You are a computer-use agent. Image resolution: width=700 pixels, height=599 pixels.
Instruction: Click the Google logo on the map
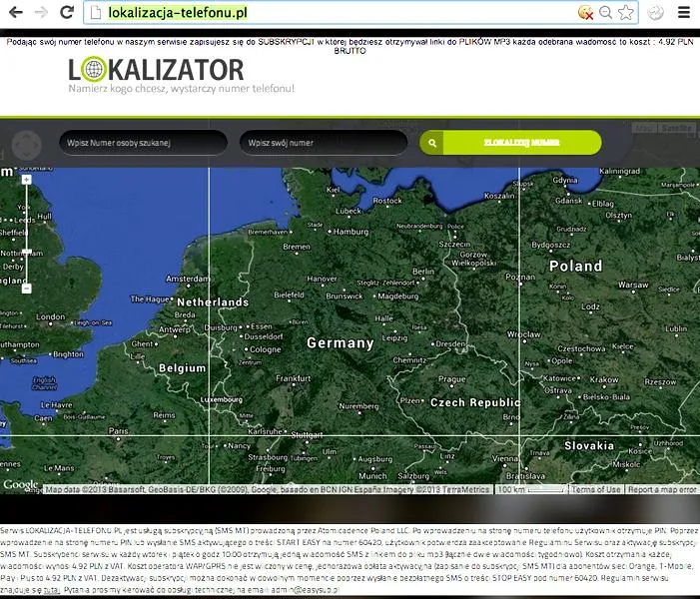click(21, 485)
